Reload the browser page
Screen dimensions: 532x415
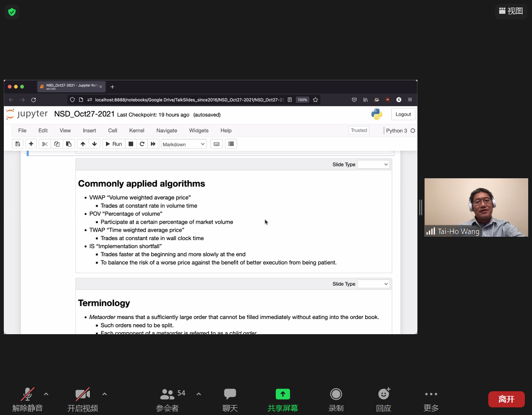coord(34,100)
